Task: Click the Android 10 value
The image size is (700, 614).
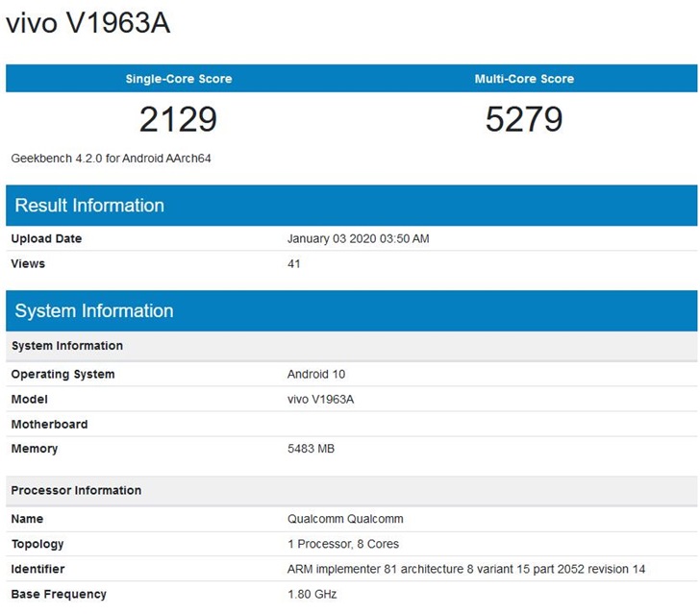Action: (x=314, y=374)
